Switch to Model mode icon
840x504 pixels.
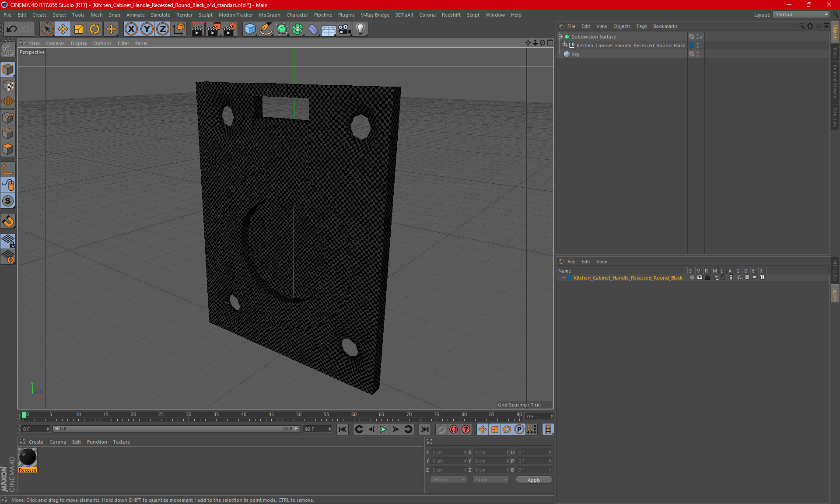point(8,70)
